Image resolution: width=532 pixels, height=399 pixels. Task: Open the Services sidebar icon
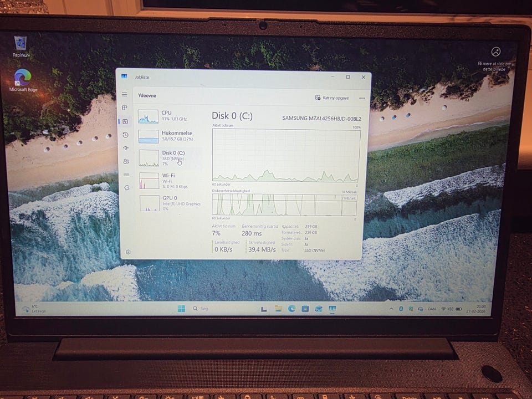click(x=126, y=187)
